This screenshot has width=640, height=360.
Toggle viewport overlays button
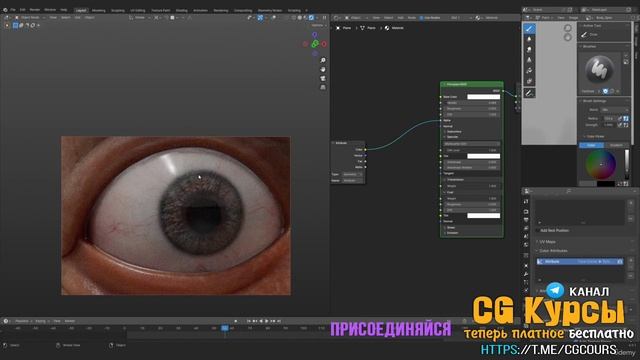point(274,18)
